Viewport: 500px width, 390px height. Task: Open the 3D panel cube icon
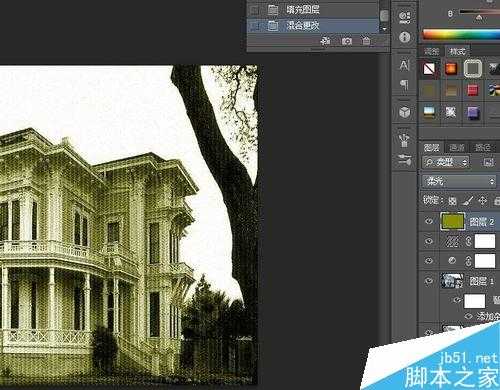pos(405,112)
